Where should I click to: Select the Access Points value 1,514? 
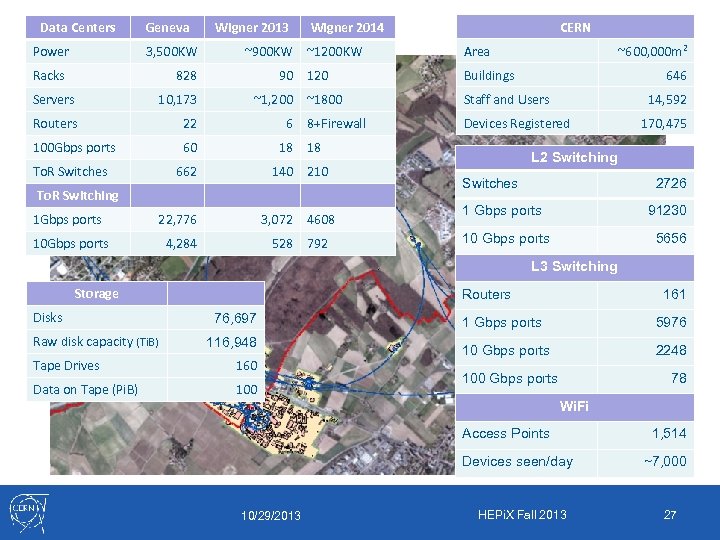click(669, 433)
